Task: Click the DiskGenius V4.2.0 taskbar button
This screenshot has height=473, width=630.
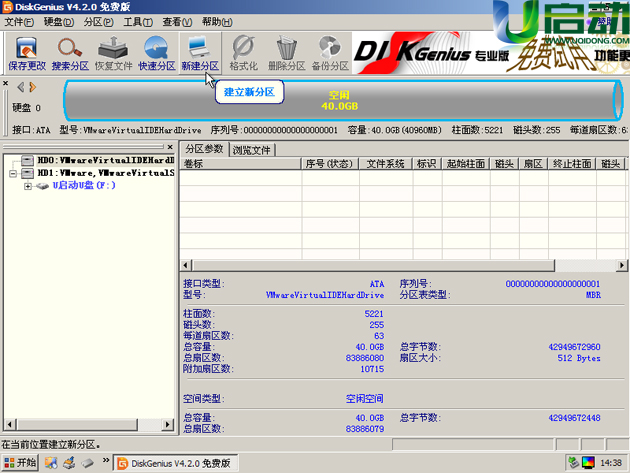Action: (x=175, y=463)
